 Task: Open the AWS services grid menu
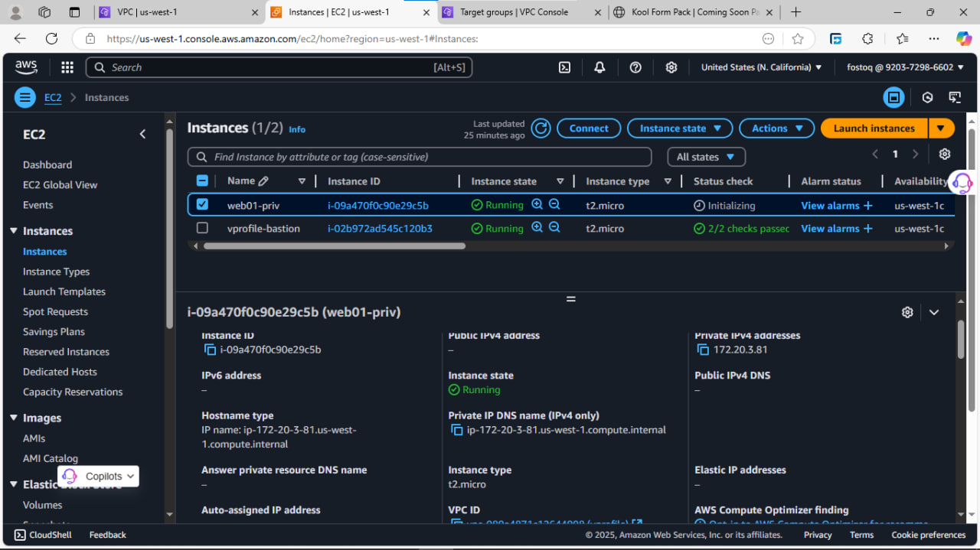[x=67, y=67]
